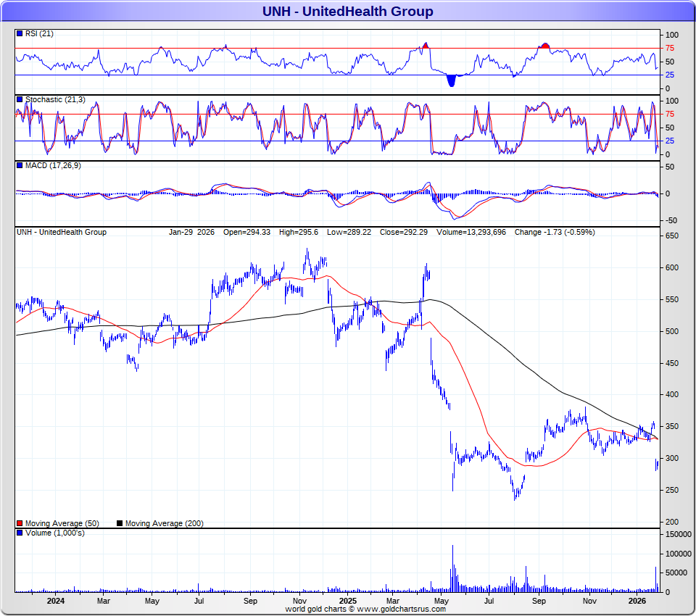Click the 2025 label on the time axis

347,601
